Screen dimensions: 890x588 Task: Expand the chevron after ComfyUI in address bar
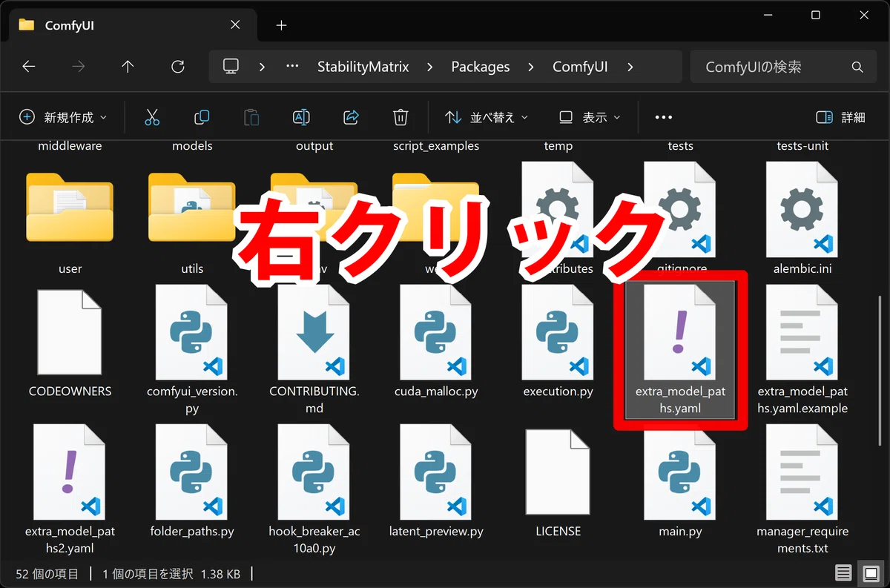click(x=630, y=67)
